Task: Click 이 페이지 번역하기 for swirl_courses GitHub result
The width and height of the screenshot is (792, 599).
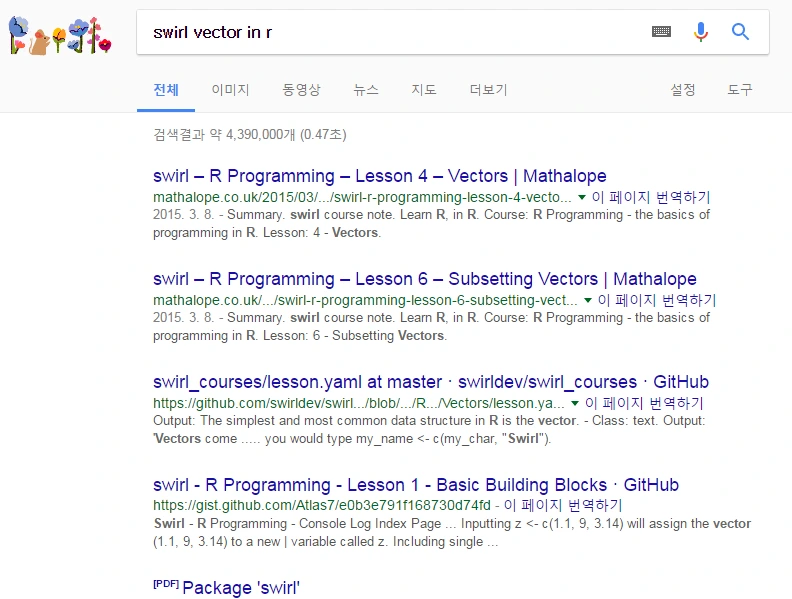Action: (x=644, y=403)
